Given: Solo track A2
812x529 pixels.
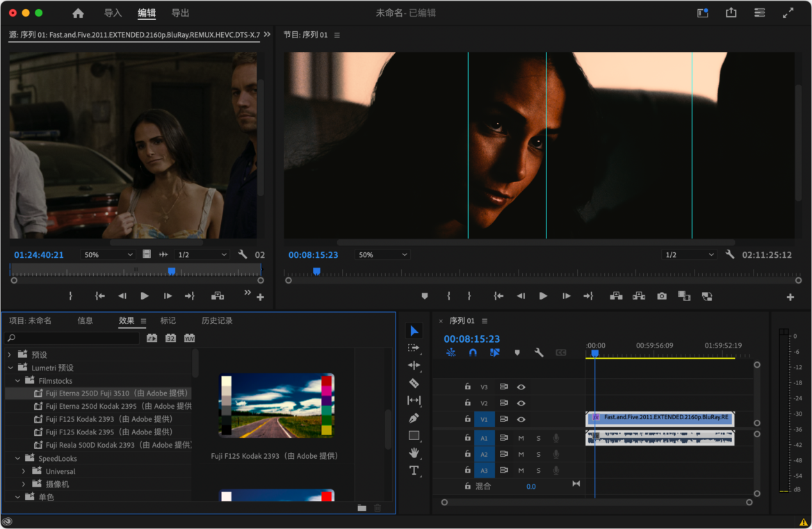Looking at the screenshot, I should pos(539,454).
